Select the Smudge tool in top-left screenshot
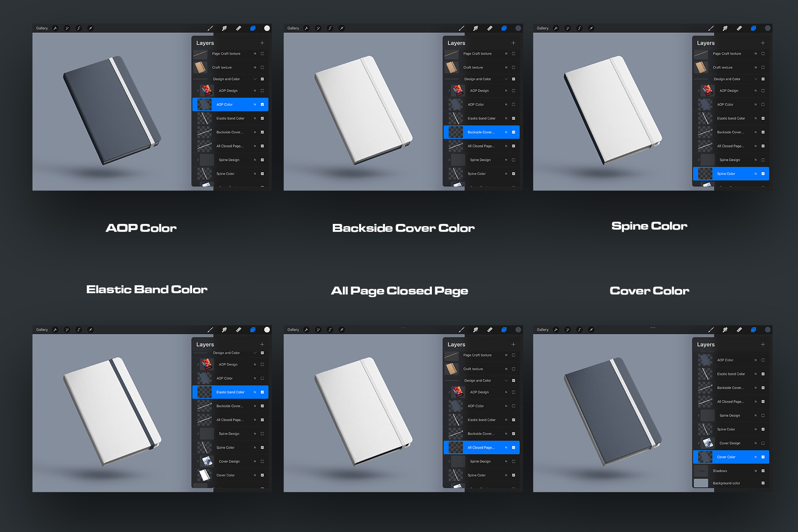The image size is (798, 532). [224, 28]
